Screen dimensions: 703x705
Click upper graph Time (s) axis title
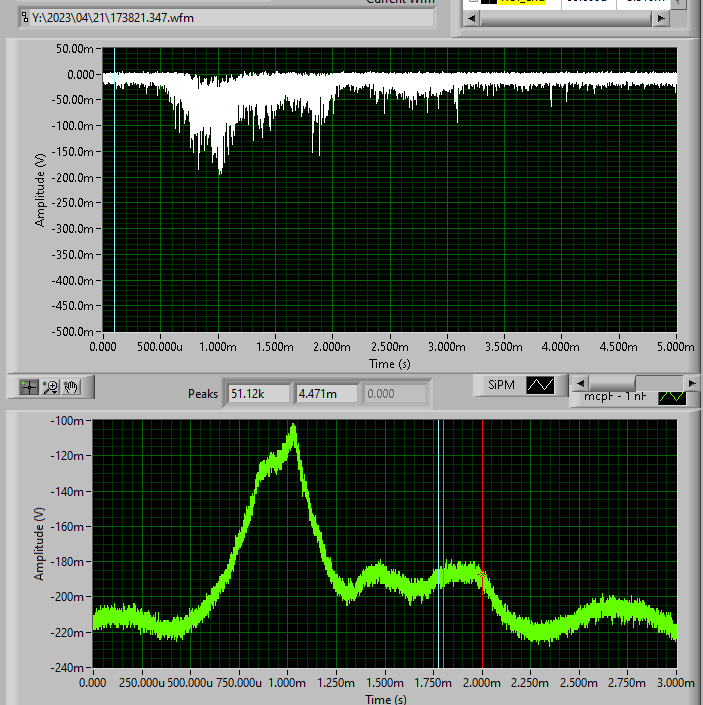390,364
